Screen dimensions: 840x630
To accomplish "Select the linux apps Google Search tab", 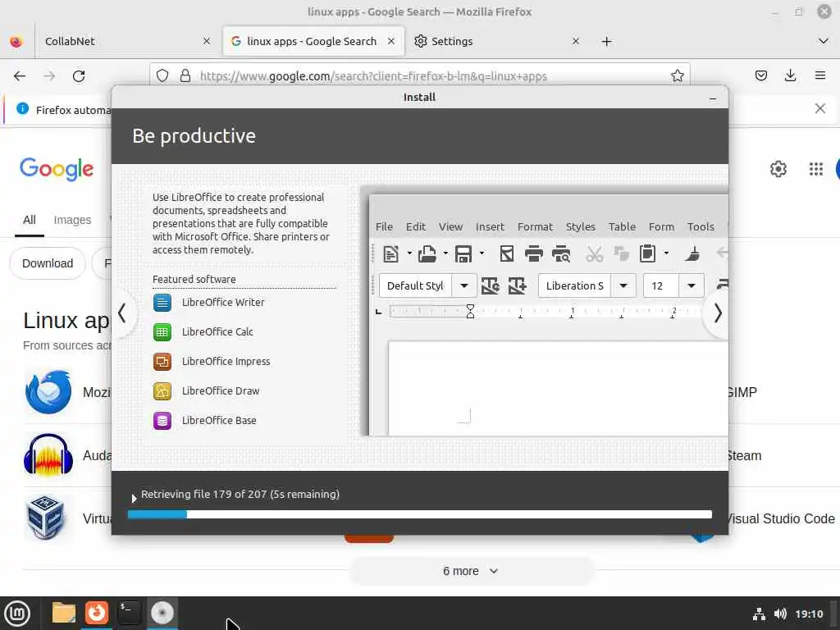I will point(313,41).
